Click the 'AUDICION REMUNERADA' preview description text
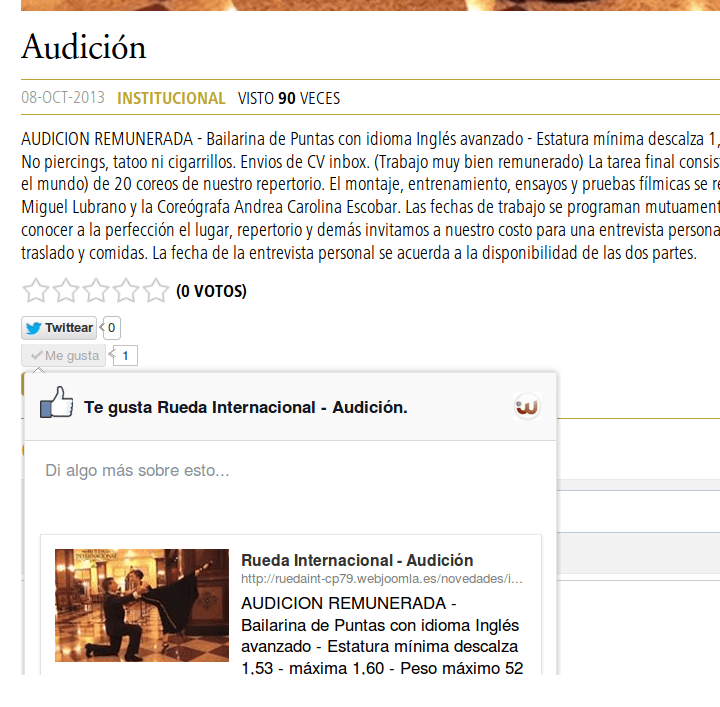 coord(382,635)
